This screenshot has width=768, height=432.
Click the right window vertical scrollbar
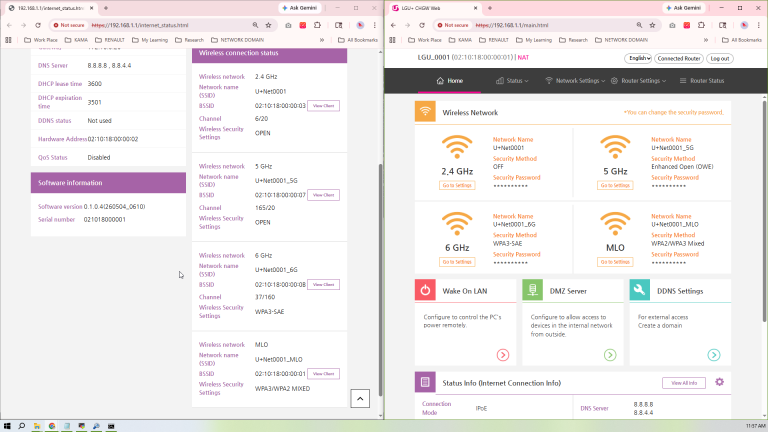pyautogui.click(x=765, y=212)
